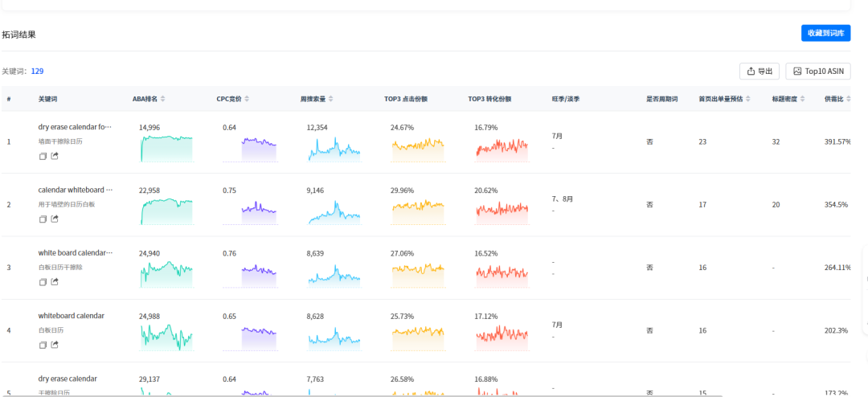Open external link icon in row 3
The width and height of the screenshot is (868, 397).
point(55,282)
